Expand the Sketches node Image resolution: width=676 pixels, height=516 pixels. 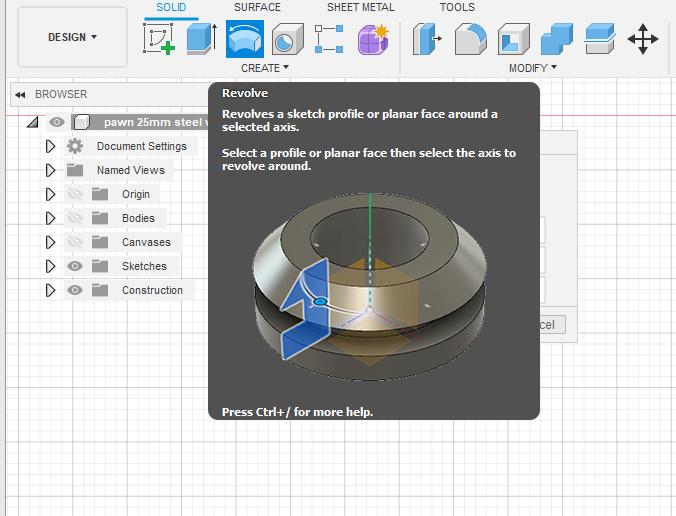click(x=50, y=266)
